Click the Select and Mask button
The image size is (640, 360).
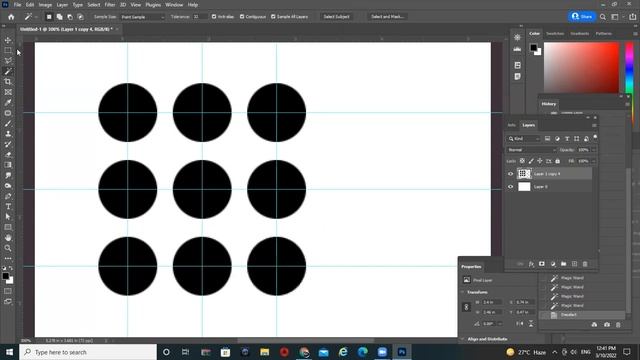point(387,17)
